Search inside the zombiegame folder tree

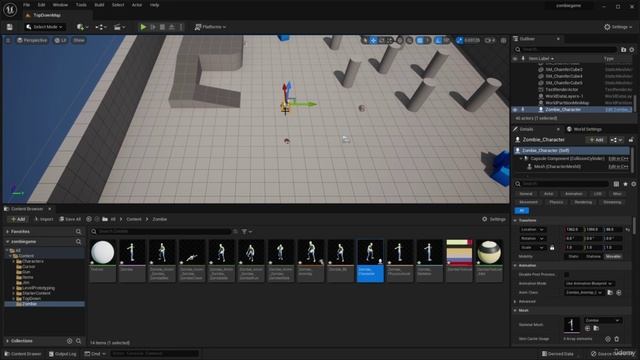pyautogui.click(x=78, y=242)
